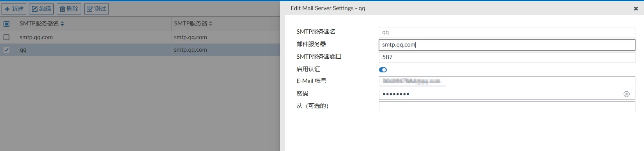Screen dimensions: 644x151
Task: Sort by SMTP服务器 column arrows
Action: pos(211,24)
